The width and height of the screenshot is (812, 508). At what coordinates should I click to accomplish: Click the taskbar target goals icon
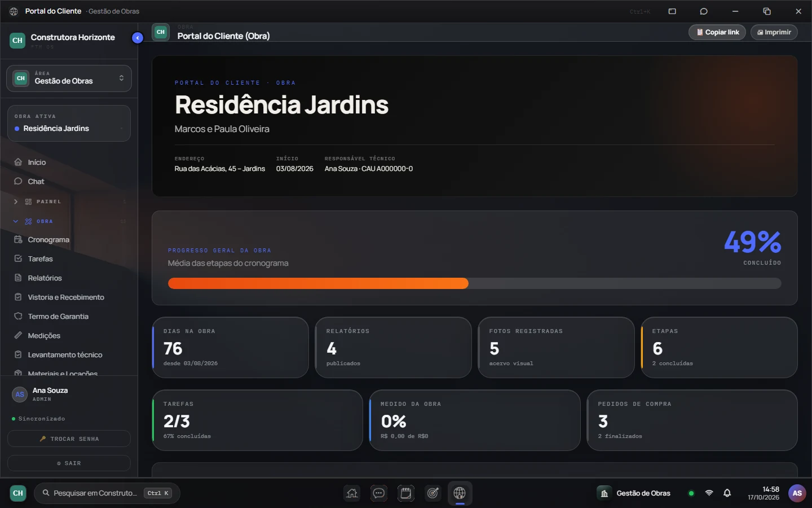click(x=433, y=493)
